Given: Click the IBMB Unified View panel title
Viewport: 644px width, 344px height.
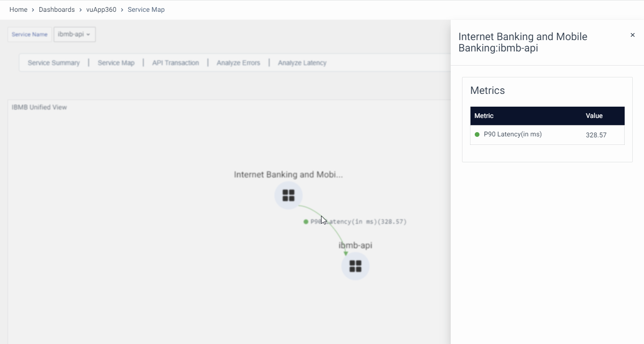Looking at the screenshot, I should point(40,108).
